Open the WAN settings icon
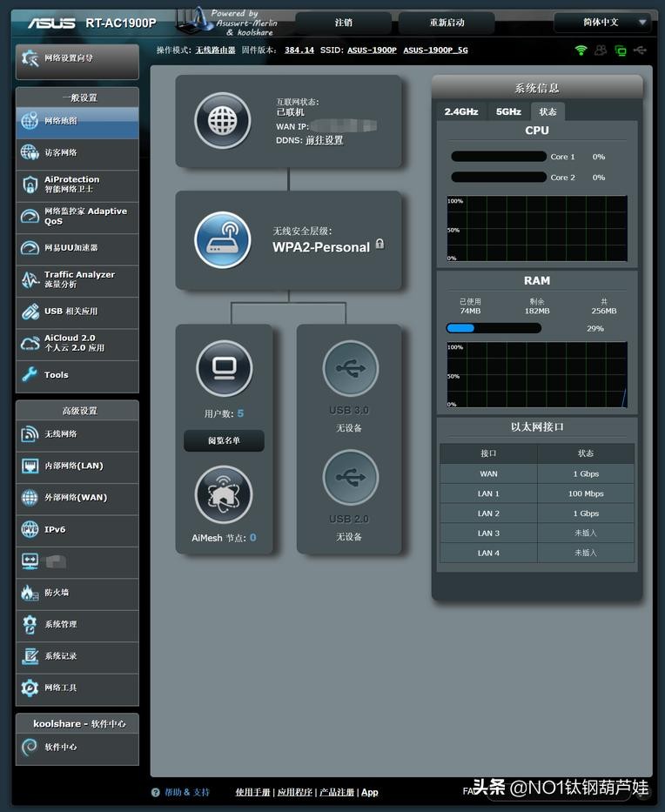Viewport: 665px width, 812px height. tap(30, 498)
